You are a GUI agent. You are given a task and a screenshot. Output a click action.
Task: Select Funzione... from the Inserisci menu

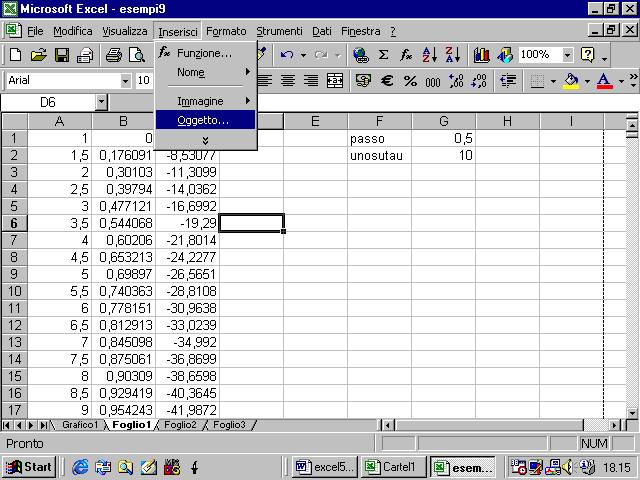point(205,53)
